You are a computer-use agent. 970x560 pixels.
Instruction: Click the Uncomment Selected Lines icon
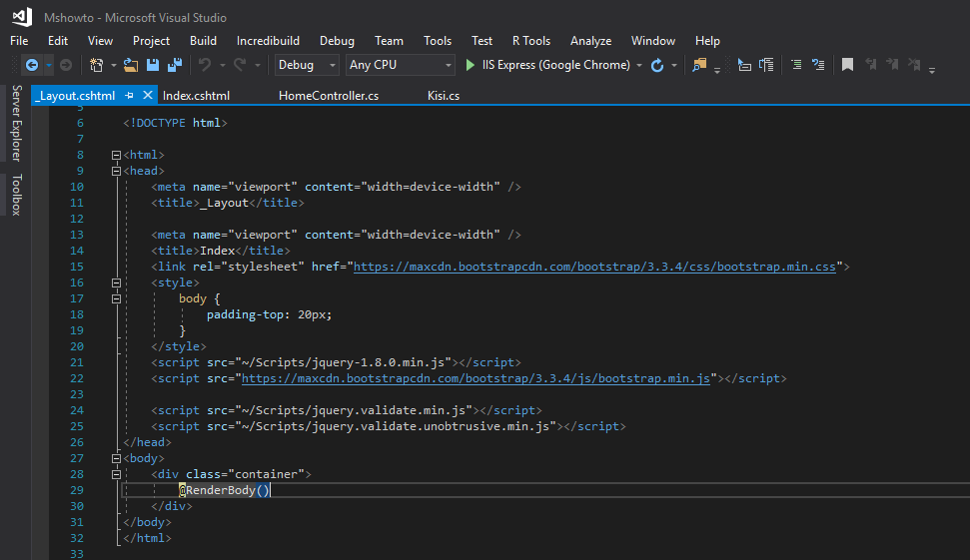coord(818,65)
